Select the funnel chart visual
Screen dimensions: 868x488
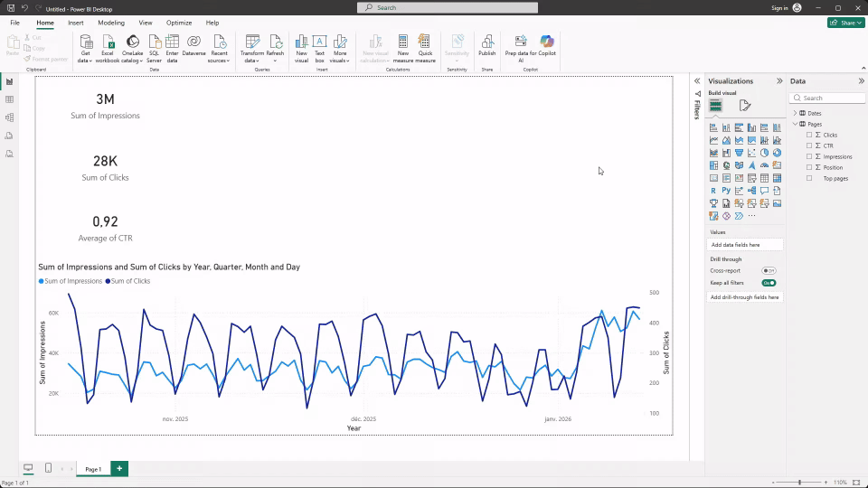(739, 154)
